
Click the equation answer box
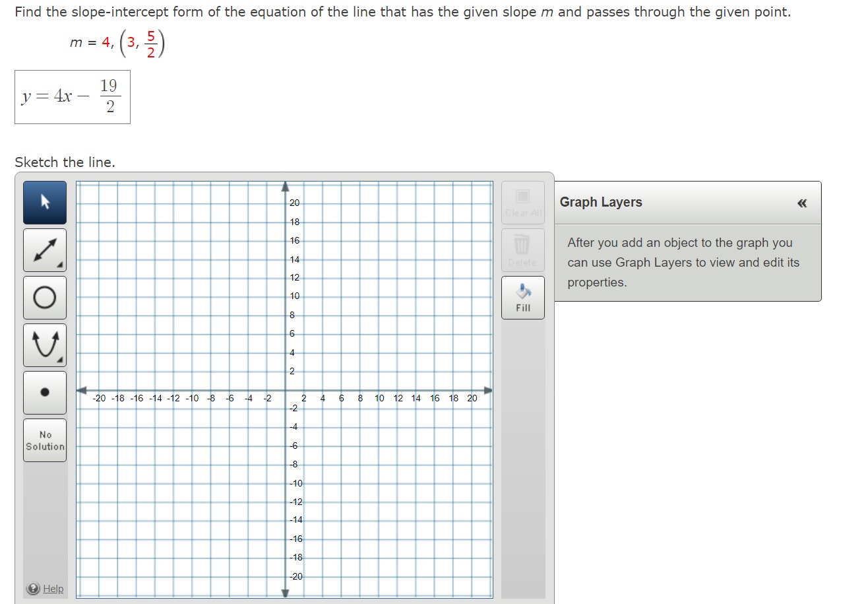(73, 97)
